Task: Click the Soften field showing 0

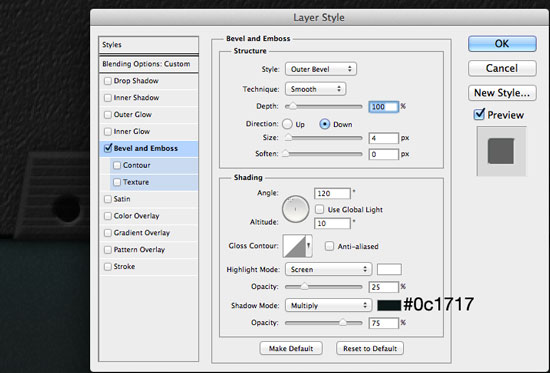Action: coord(383,154)
